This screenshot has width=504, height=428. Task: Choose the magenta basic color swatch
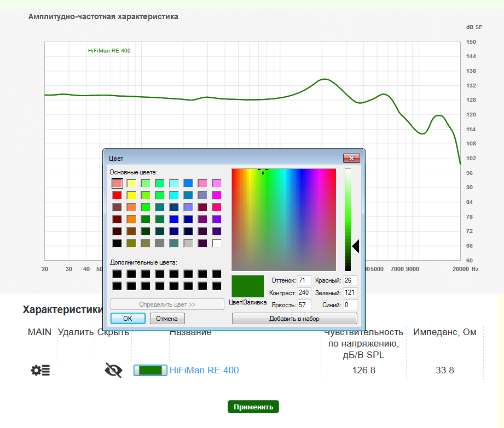[x=217, y=195]
